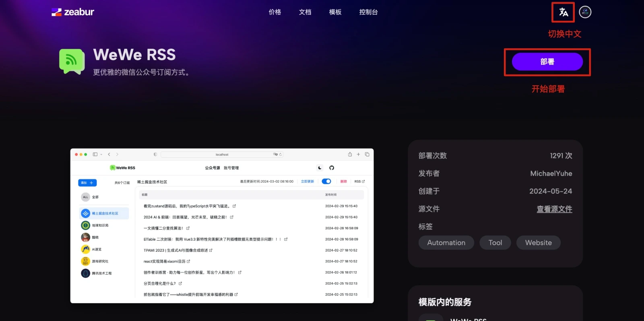Click the translate icon in the preview address bar

coord(275,154)
